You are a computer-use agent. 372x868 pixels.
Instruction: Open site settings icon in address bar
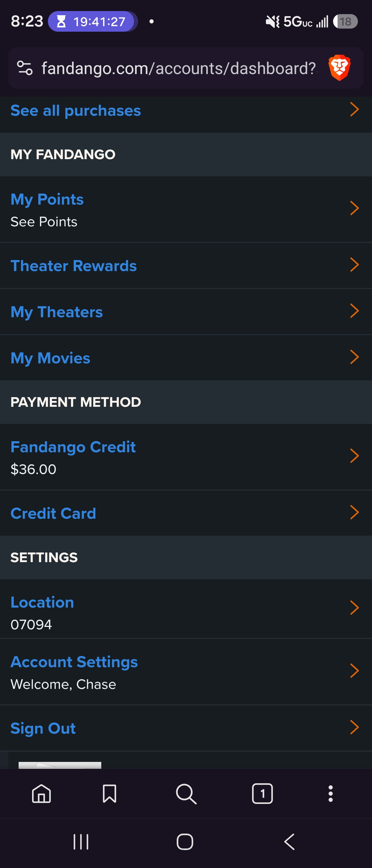point(25,68)
